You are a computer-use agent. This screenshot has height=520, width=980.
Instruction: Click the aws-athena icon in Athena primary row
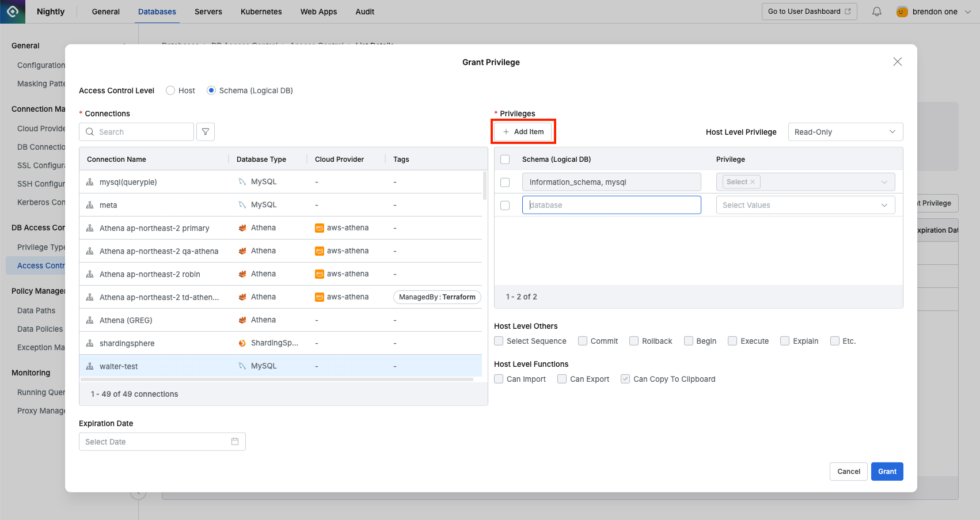pyautogui.click(x=320, y=228)
